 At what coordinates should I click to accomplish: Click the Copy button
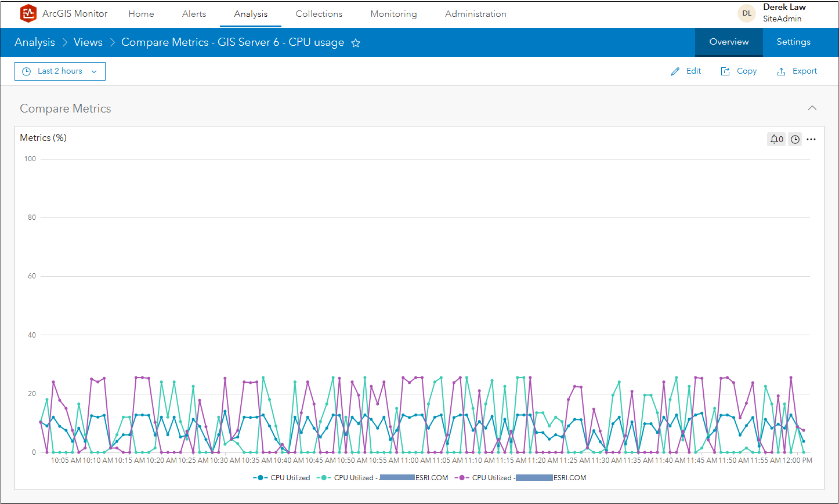point(739,71)
